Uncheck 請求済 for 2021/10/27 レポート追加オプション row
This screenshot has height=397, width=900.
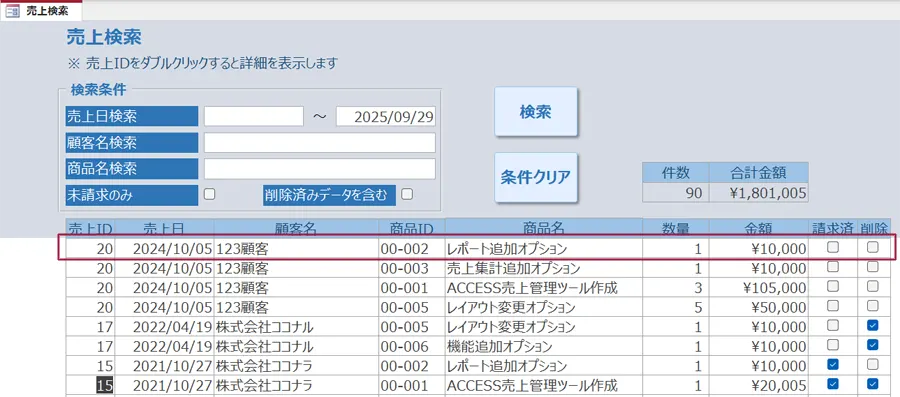point(832,364)
